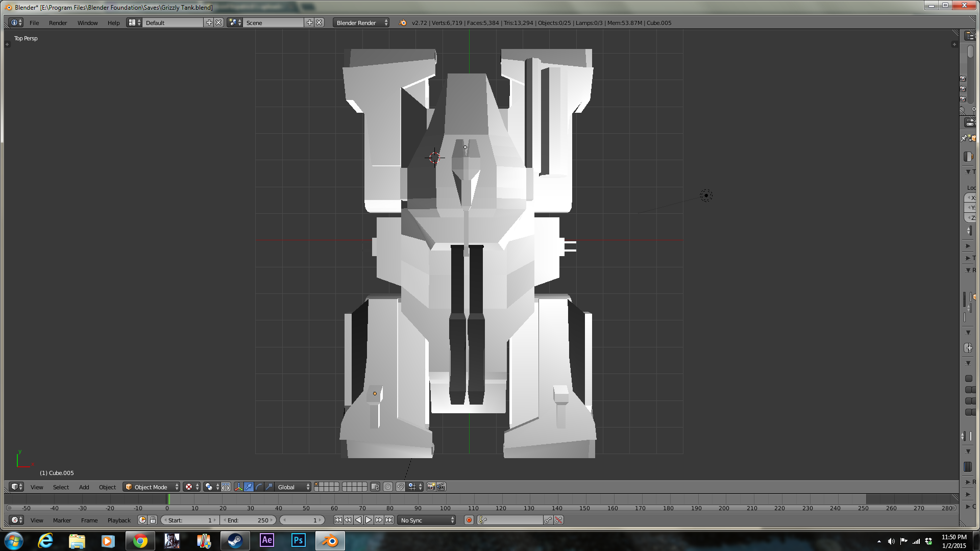Open Adobe After Effects from the taskbar
Viewport: 980px width, 551px height.
coord(266,541)
